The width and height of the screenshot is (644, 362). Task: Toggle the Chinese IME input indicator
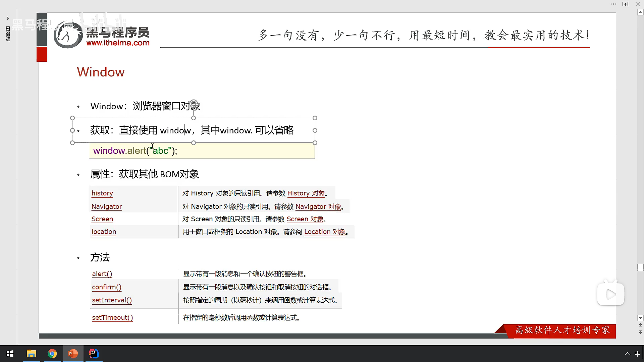click(637, 354)
